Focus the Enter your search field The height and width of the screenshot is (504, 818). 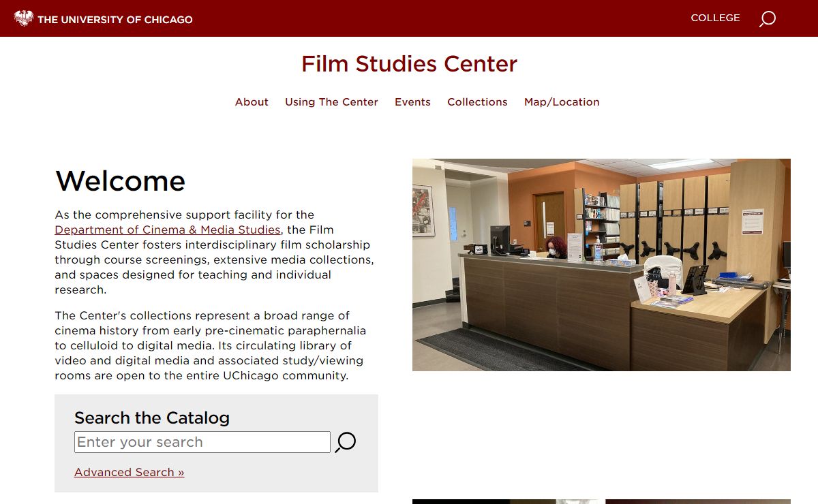click(202, 442)
